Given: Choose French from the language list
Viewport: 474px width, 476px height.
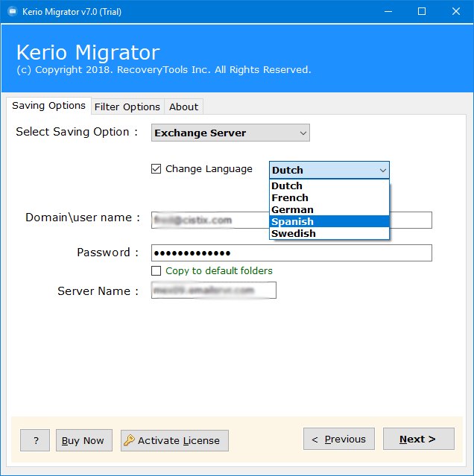Looking at the screenshot, I should pyautogui.click(x=329, y=197).
